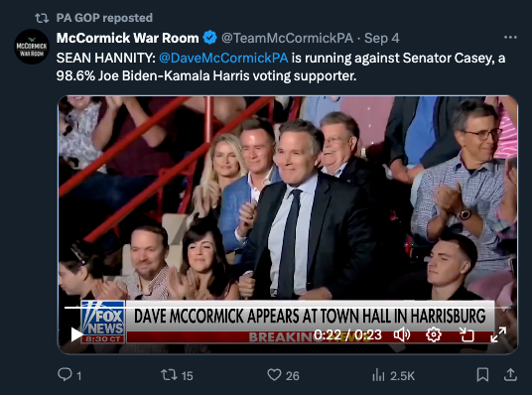Image resolution: width=532 pixels, height=395 pixels.
Task: Like the tweet with heart icon
Action: coord(274,374)
